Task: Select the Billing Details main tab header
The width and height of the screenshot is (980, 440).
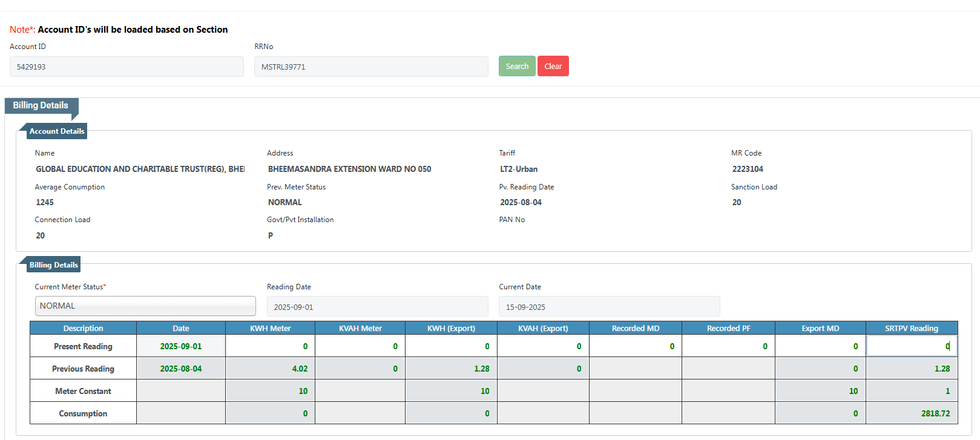Action: point(41,105)
